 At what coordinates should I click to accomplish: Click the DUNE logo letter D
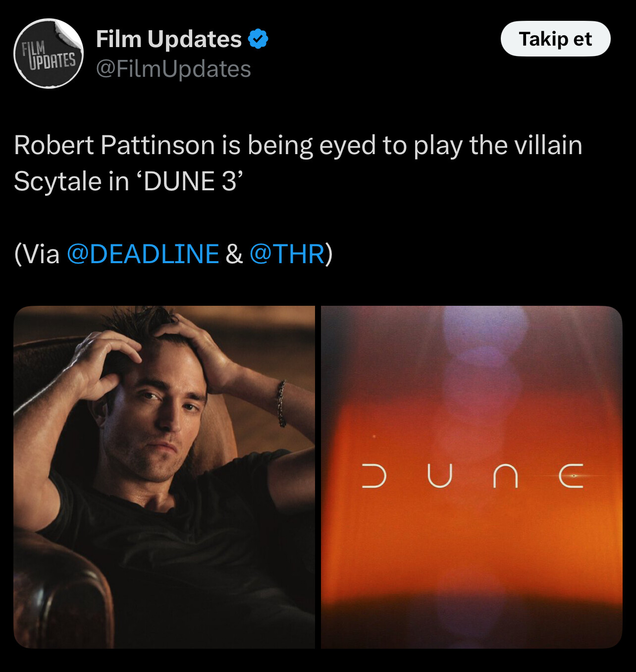click(x=374, y=476)
